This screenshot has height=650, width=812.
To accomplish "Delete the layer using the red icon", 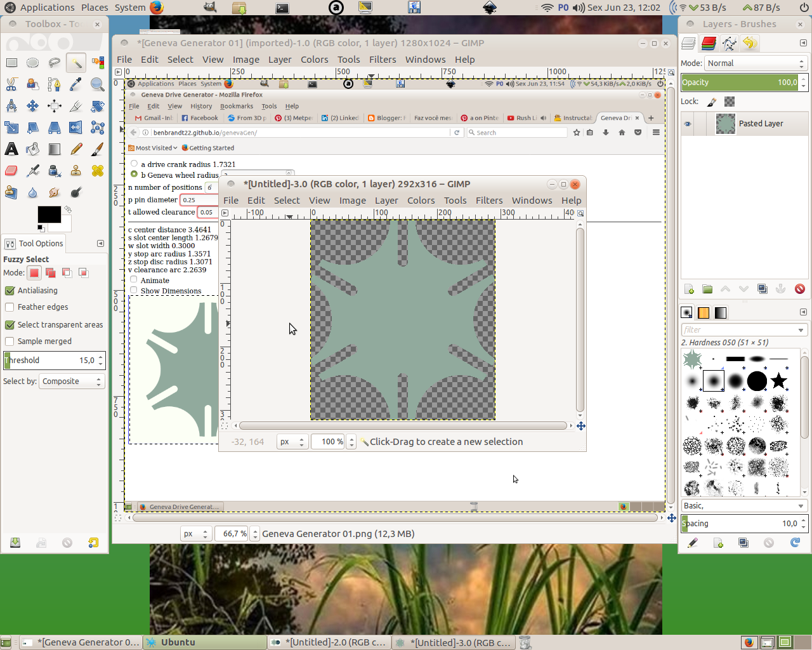I will tap(800, 289).
